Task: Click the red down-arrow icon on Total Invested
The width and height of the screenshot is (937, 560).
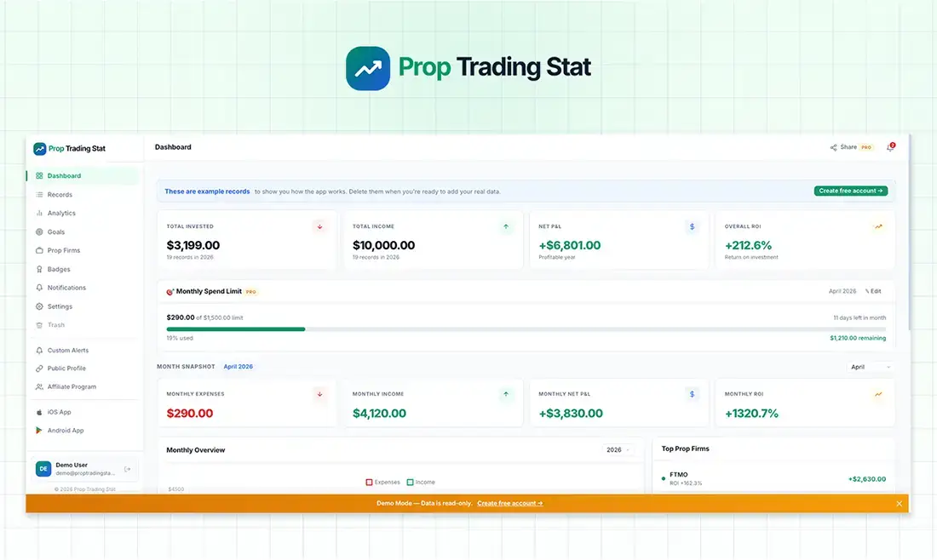Action: point(319,226)
